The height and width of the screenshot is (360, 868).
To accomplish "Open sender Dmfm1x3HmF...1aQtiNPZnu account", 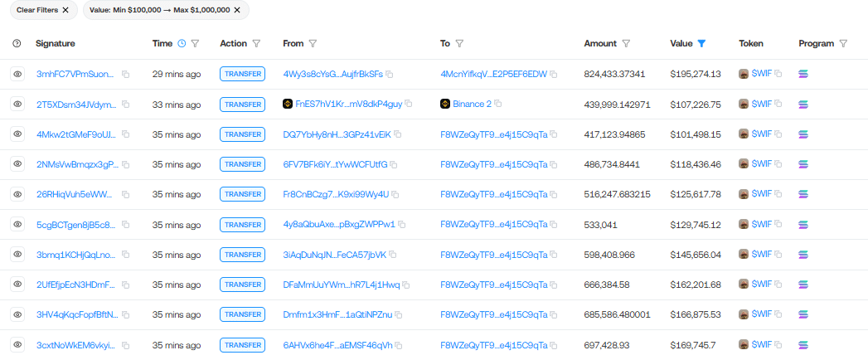I will pyautogui.click(x=337, y=314).
